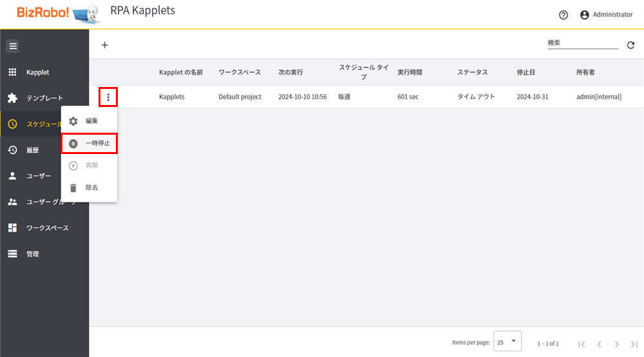Screen dimensions: 644x357
Task: Open help question mark icon
Action: coord(563,15)
